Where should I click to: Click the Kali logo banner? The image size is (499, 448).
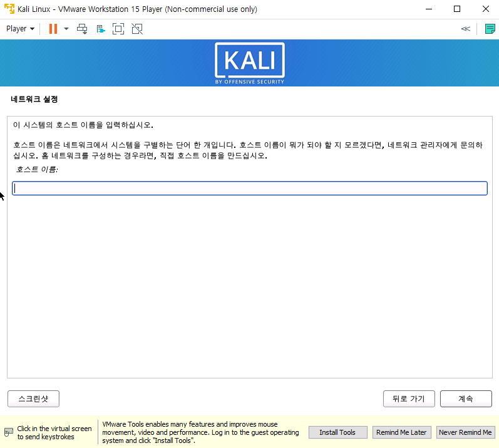(x=250, y=63)
